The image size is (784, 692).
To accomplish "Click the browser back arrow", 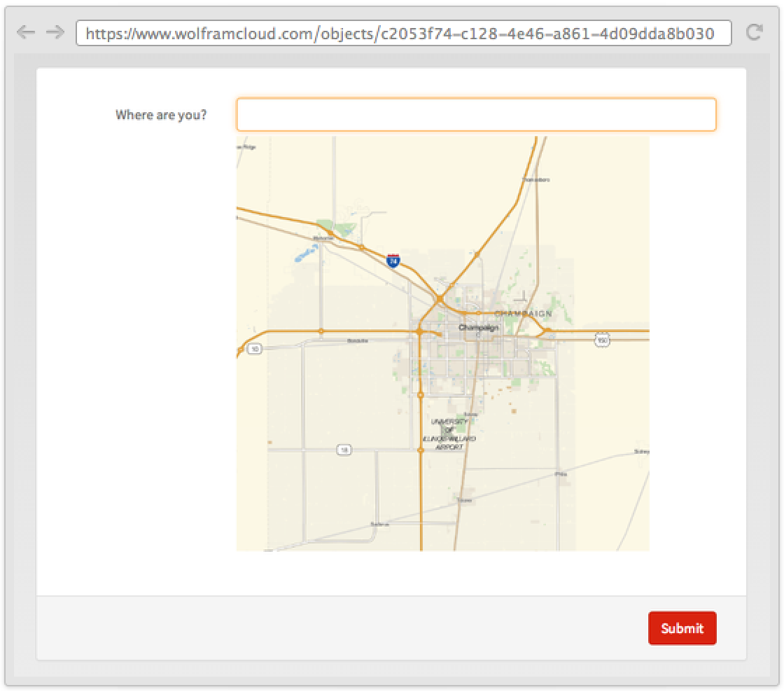I will click(25, 32).
